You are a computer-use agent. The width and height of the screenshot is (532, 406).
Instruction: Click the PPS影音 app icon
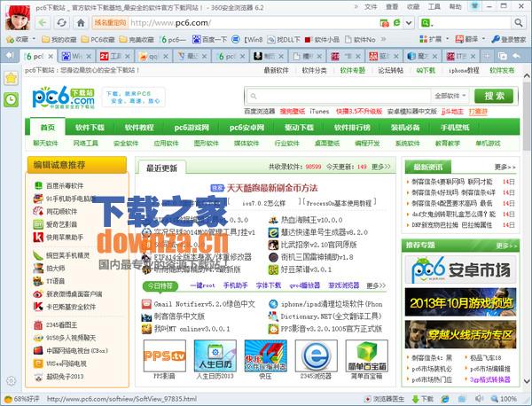coord(165,356)
